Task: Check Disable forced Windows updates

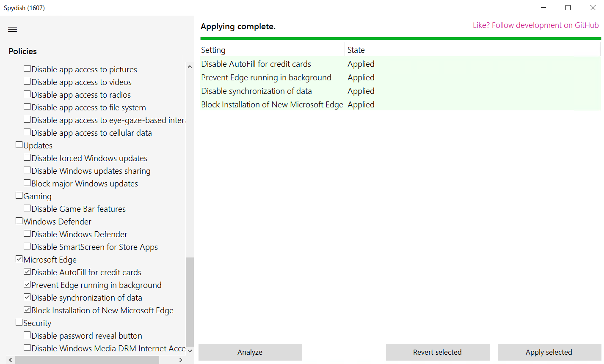Action: tap(27, 157)
